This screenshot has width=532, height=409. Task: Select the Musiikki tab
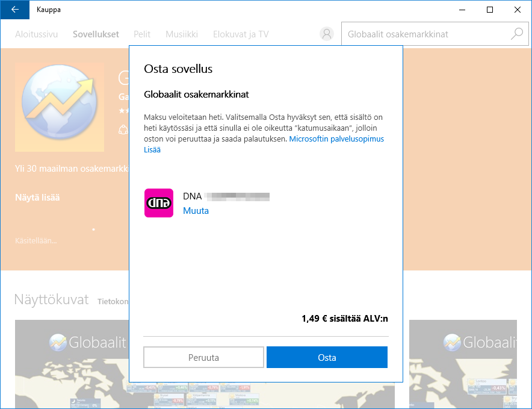point(181,34)
